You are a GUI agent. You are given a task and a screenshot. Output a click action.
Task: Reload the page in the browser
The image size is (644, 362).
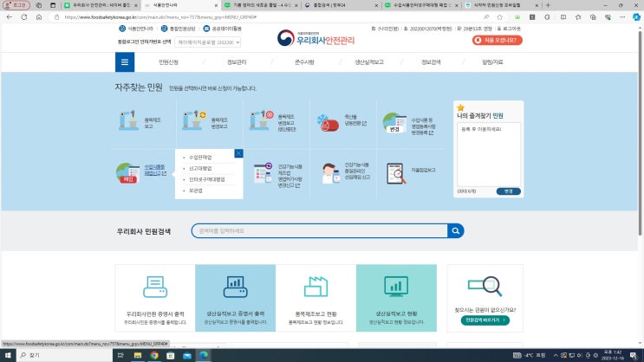pyautogui.click(x=23, y=16)
